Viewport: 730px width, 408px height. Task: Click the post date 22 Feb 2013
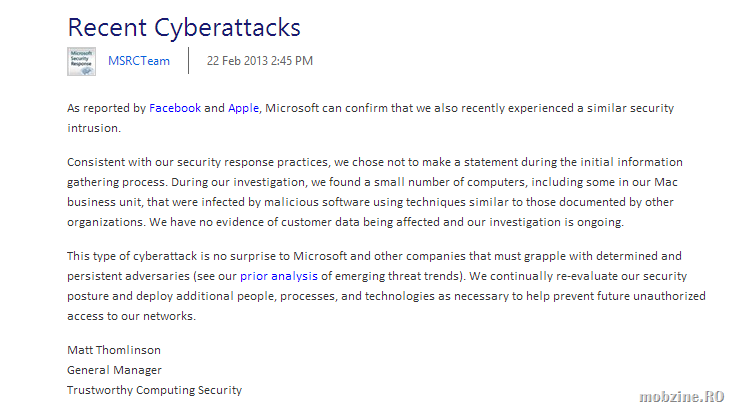pos(259,61)
